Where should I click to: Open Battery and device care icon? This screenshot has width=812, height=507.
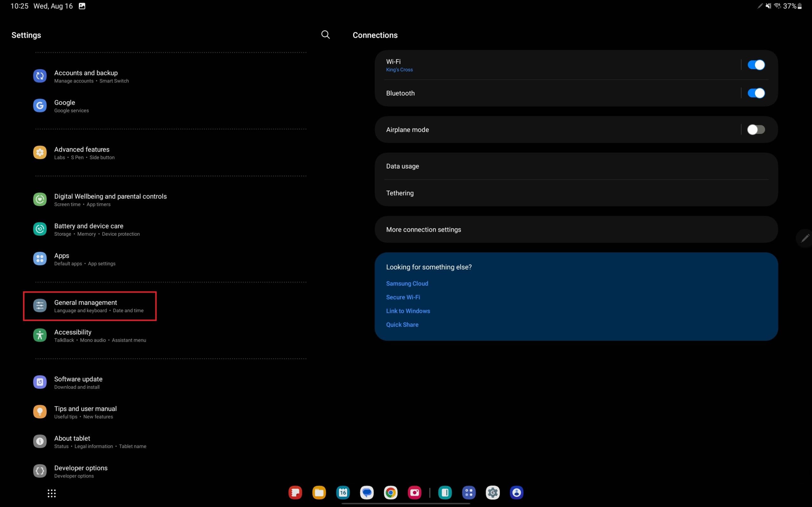[x=40, y=229]
